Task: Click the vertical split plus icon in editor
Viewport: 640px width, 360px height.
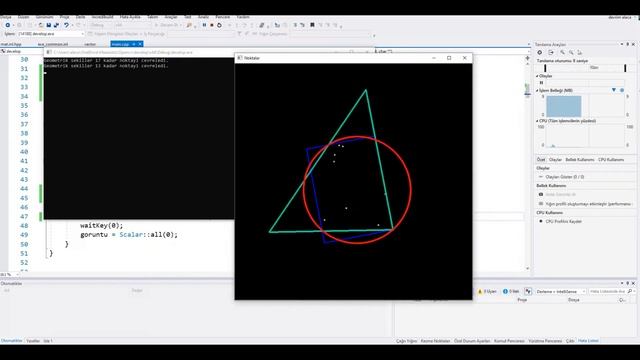Action: point(527,58)
